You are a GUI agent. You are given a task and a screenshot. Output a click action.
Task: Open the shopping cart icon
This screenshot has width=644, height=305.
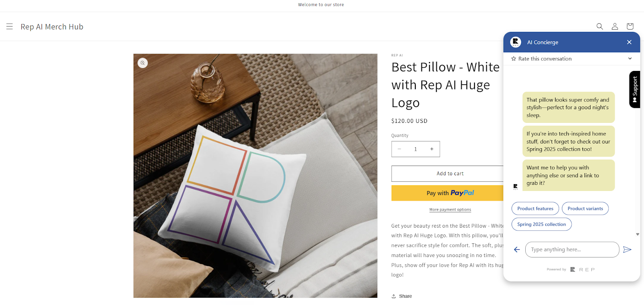[x=630, y=27]
